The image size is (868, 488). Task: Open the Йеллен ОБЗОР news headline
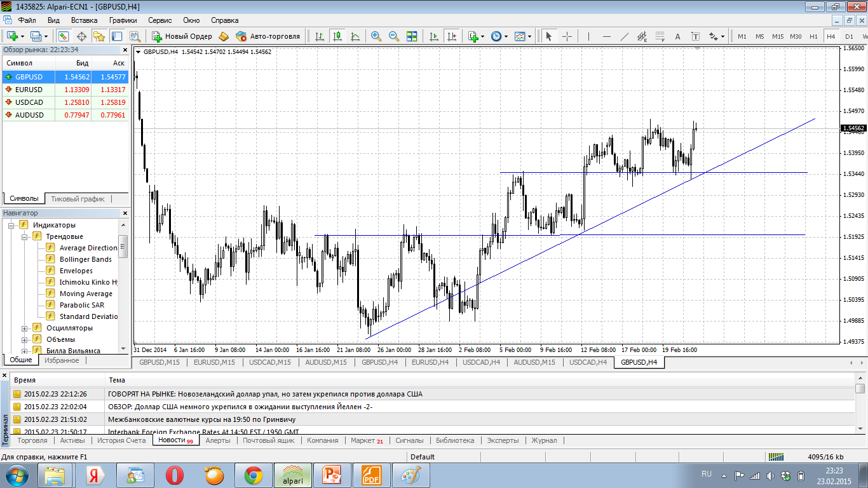coord(240,407)
